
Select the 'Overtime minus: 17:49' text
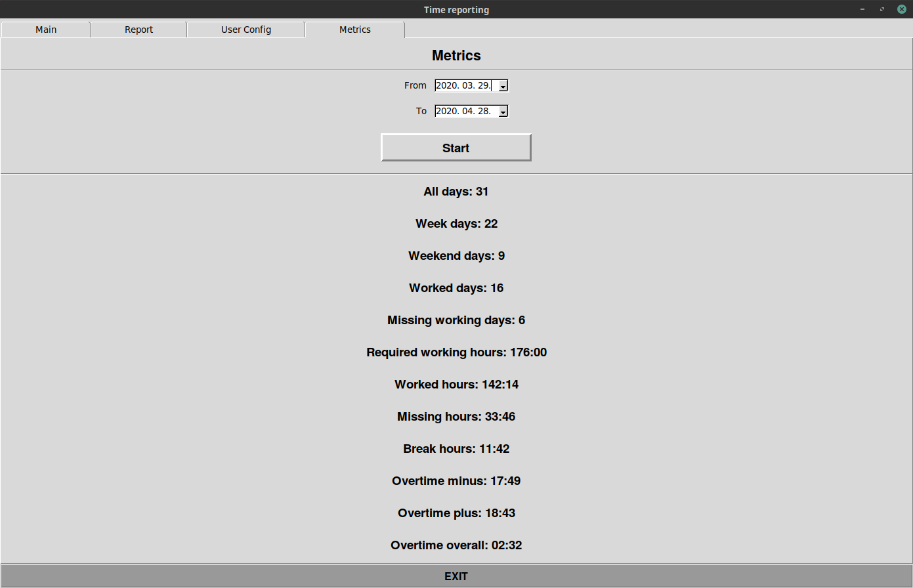(456, 481)
